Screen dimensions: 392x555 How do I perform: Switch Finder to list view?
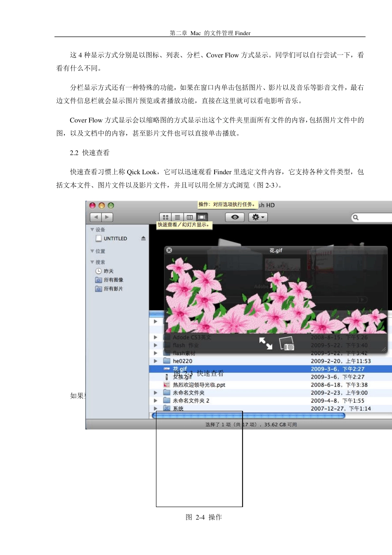177,217
